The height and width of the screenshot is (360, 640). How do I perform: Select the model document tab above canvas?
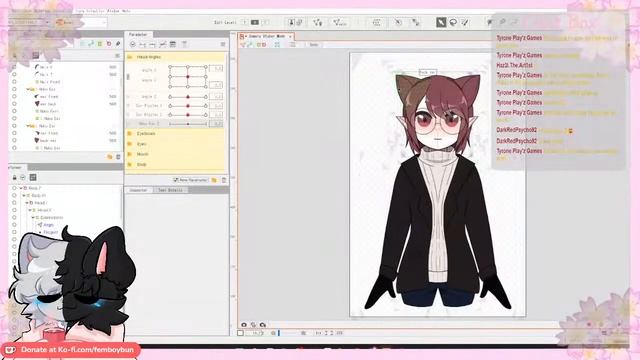265,36
